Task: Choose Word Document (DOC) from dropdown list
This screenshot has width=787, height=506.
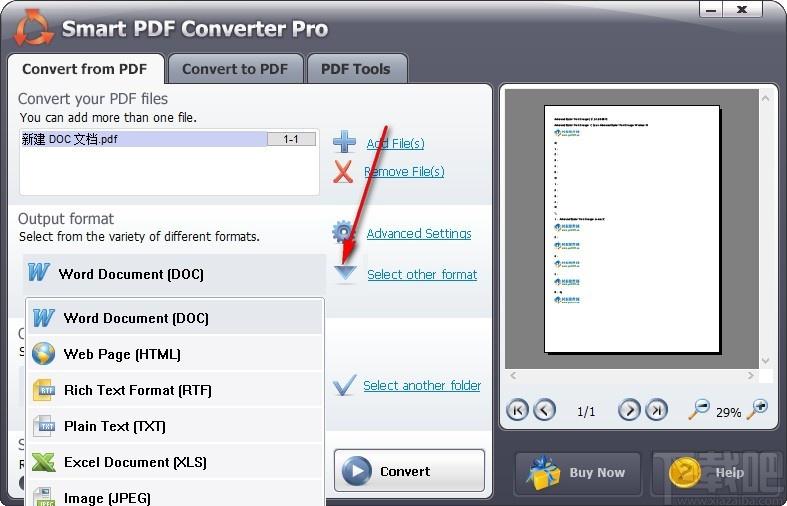Action: pos(175,318)
